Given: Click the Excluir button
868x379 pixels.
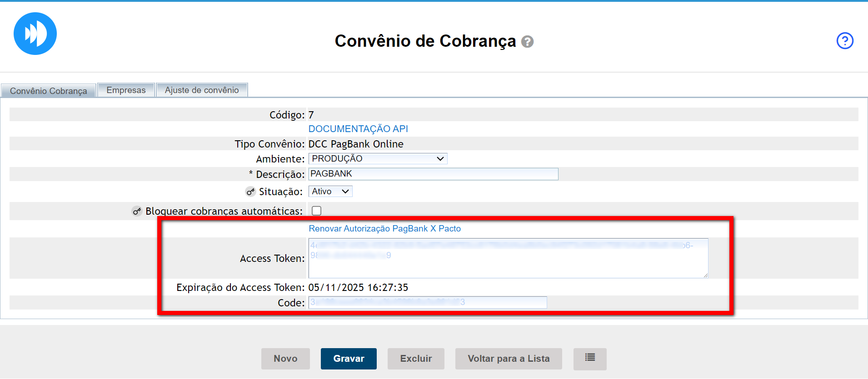Looking at the screenshot, I should pyautogui.click(x=416, y=359).
